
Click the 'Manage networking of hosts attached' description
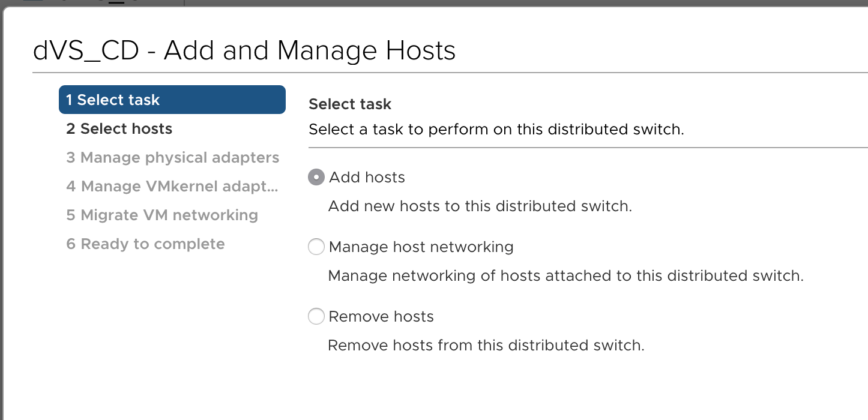tap(565, 276)
